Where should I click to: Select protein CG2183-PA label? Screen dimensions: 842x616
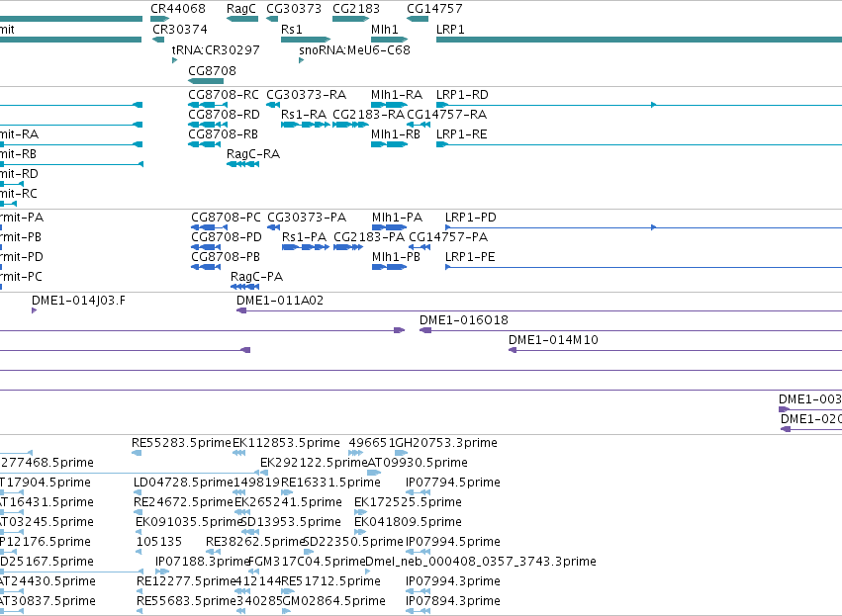(369, 237)
